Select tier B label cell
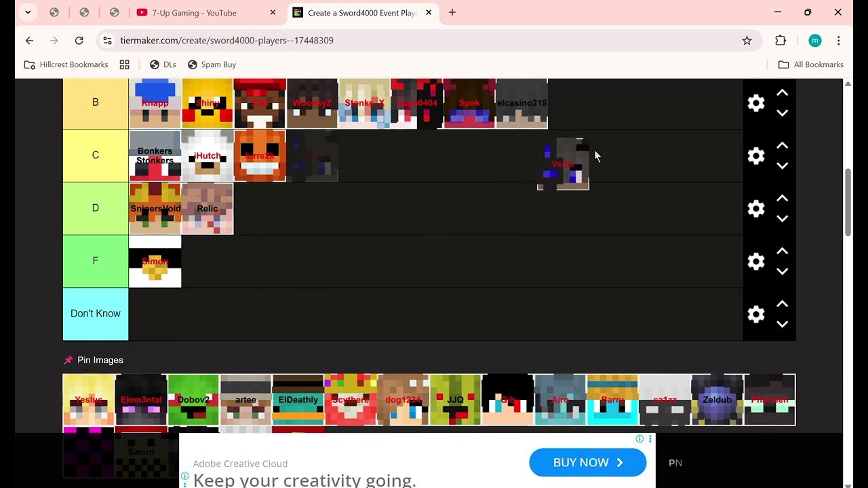This screenshot has width=868, height=488. 96,103
